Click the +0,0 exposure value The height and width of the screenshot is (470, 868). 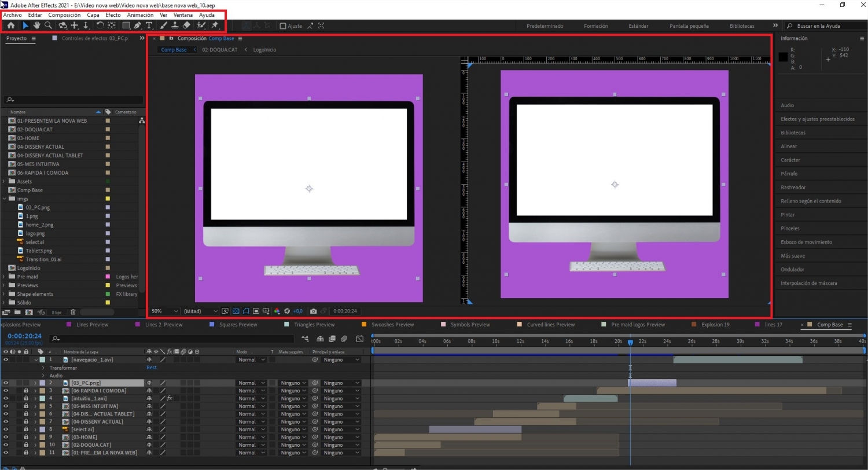(x=298, y=311)
